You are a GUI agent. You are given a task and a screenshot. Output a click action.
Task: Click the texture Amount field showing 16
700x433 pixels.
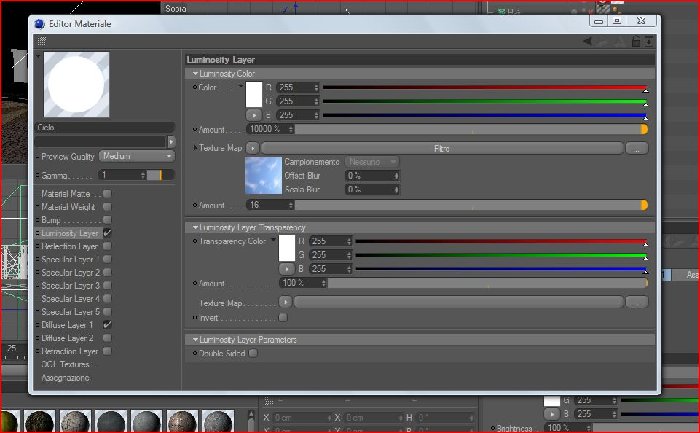point(270,205)
